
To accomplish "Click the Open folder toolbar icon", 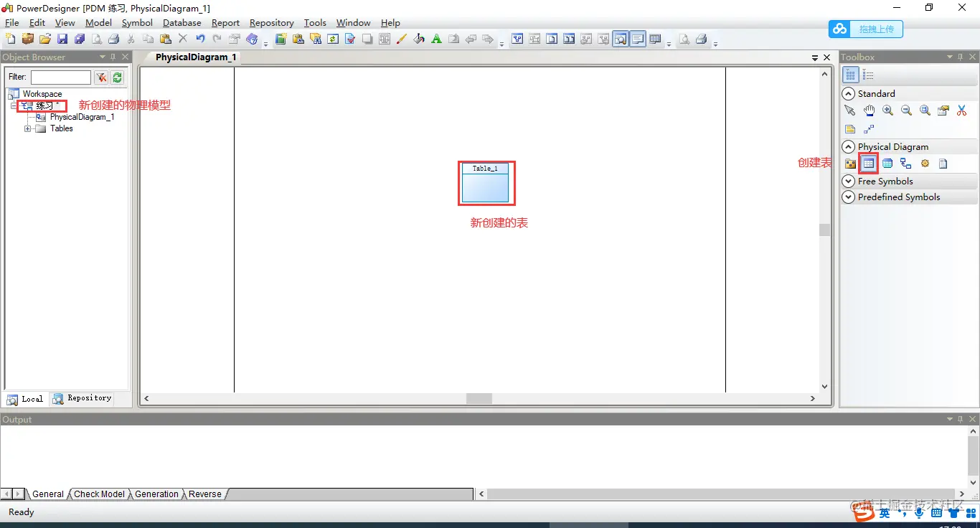I will 44,39.
